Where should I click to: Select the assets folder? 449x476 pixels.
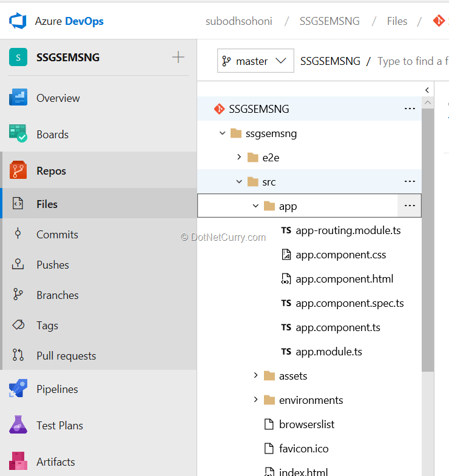tap(293, 376)
